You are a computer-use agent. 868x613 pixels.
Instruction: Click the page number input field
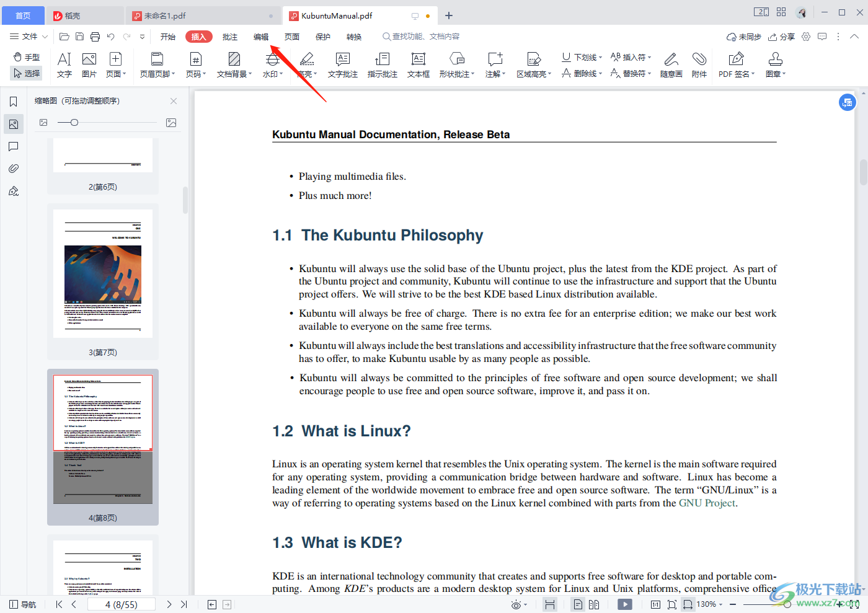pos(122,604)
